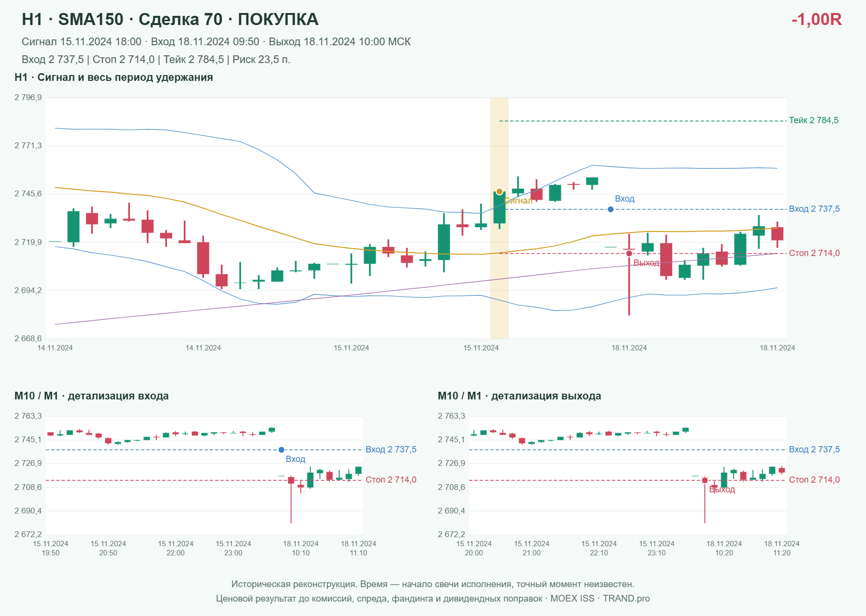Click the '15.11.2024 21:00' time axis label
The width and height of the screenshot is (866, 616).
pos(532,548)
